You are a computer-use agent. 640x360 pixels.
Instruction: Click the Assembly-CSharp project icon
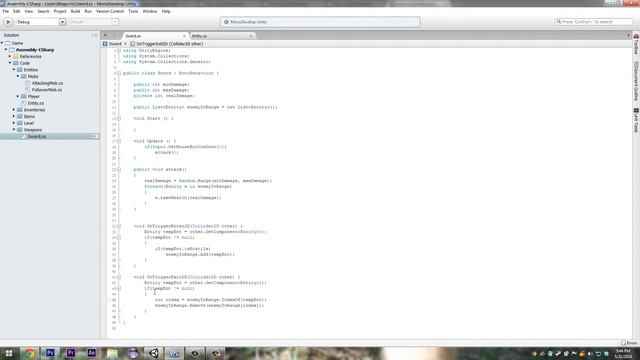click(x=12, y=50)
